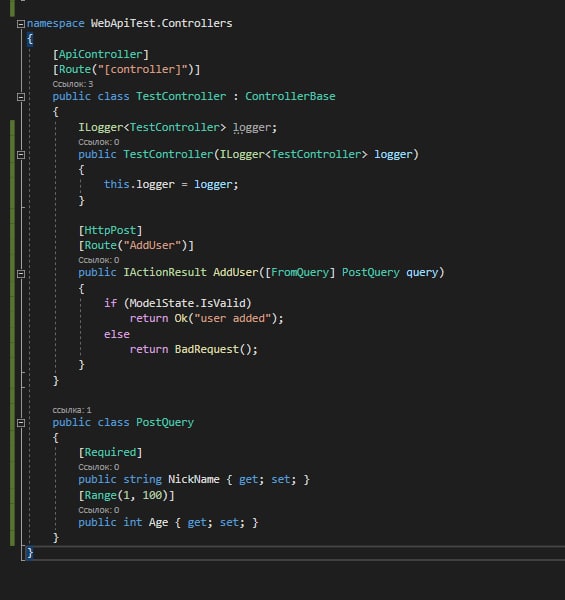
Task: Collapse the AddUser method block
Action: (21, 274)
